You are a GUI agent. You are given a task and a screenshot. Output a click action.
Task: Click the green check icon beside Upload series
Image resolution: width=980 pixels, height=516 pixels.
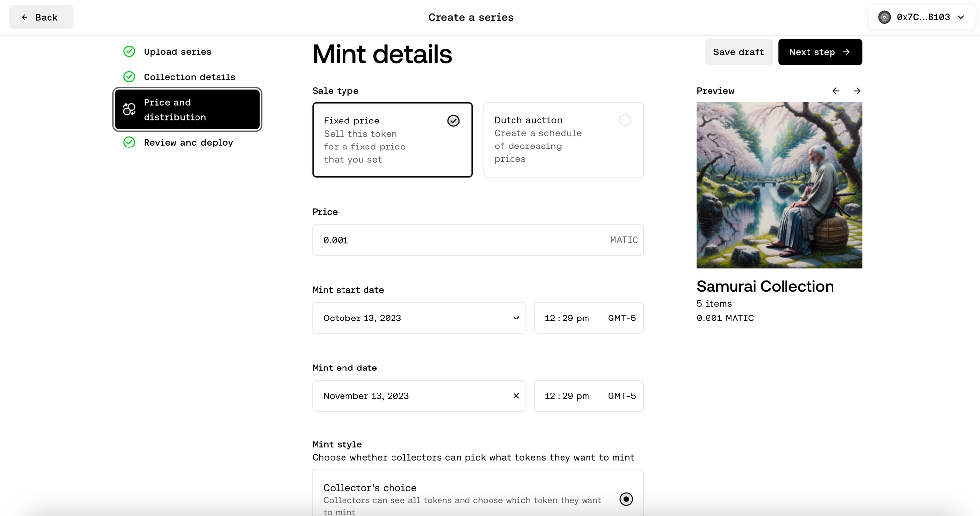pos(129,51)
